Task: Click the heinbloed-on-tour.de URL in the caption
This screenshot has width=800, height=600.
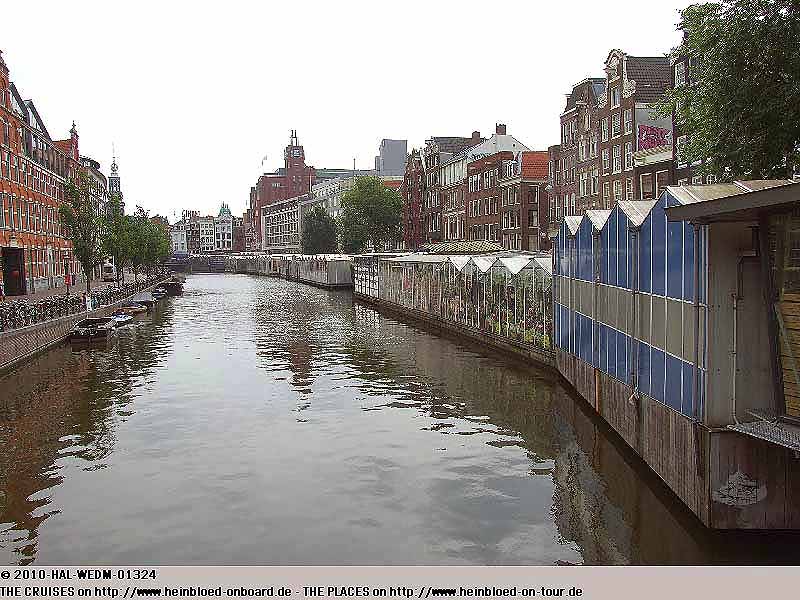Action: pos(486,592)
